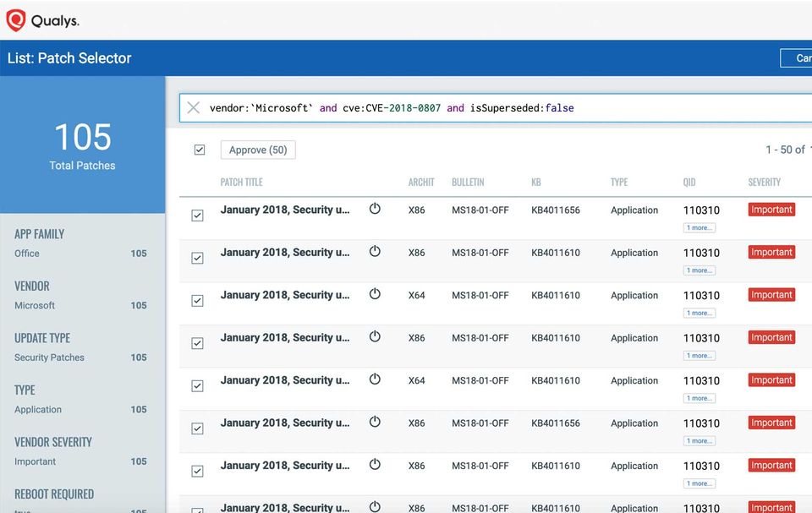
Task: Click reboot power icon for KB4011656 first row
Action: coord(375,209)
